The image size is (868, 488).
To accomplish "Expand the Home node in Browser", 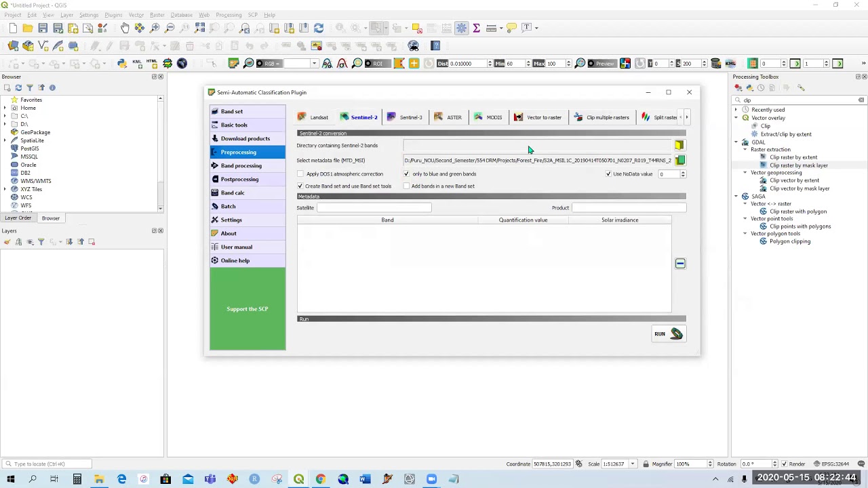I will [x=5, y=108].
